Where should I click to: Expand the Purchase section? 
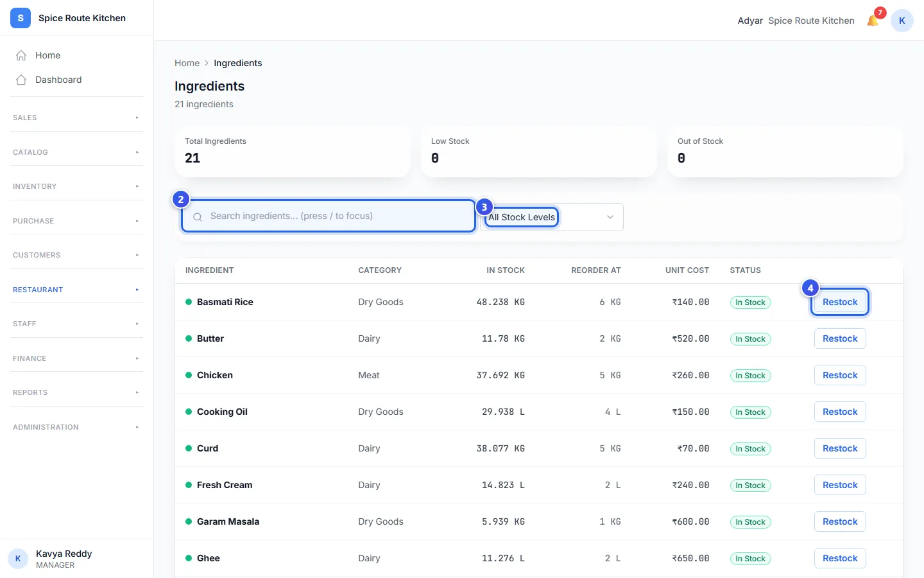coord(76,221)
